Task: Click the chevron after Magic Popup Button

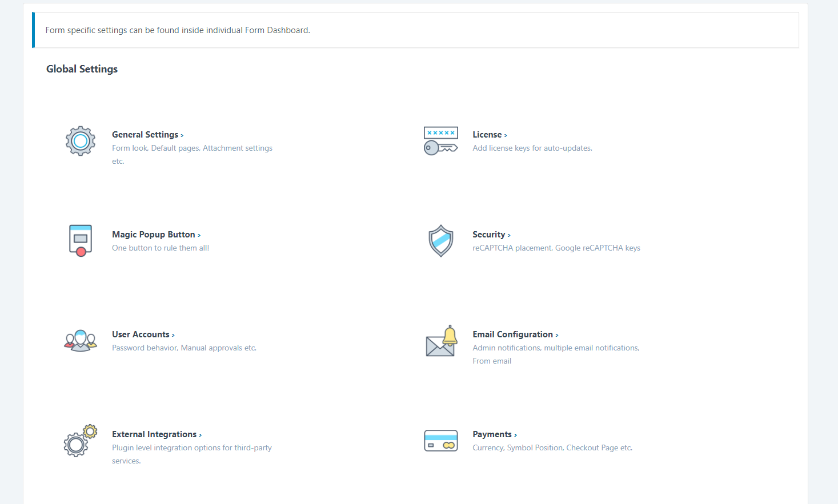Action: [199, 235]
